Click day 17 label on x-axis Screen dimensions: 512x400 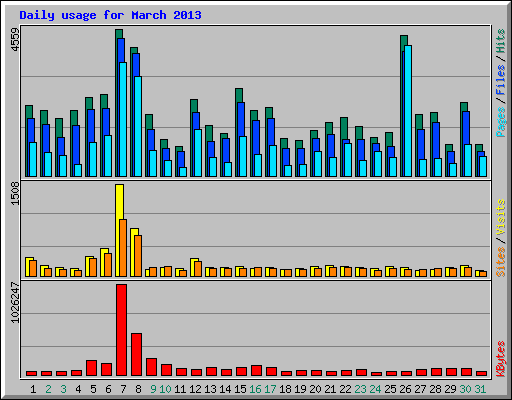[x=270, y=389]
